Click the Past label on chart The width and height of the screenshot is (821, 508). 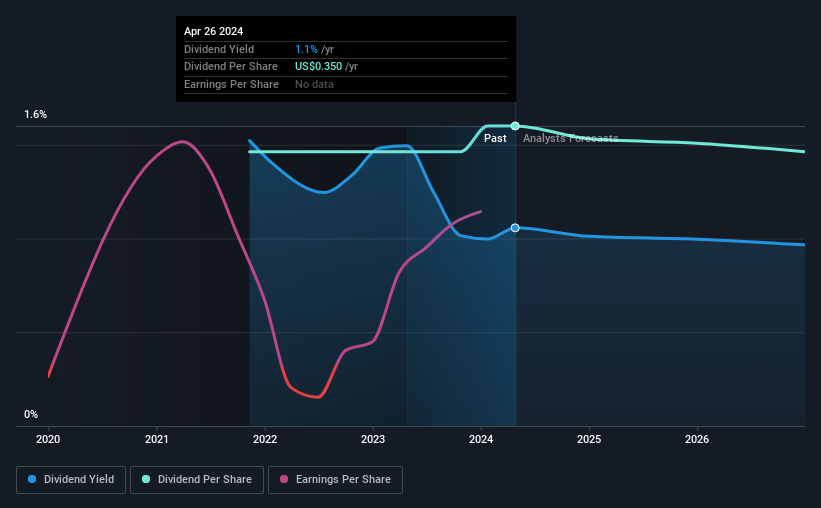(495, 138)
